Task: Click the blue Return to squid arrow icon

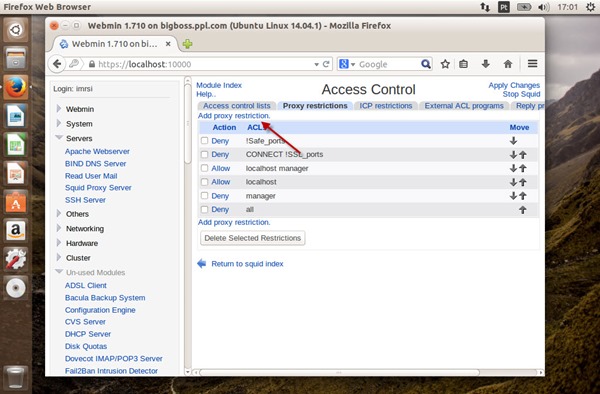Action: 202,264
